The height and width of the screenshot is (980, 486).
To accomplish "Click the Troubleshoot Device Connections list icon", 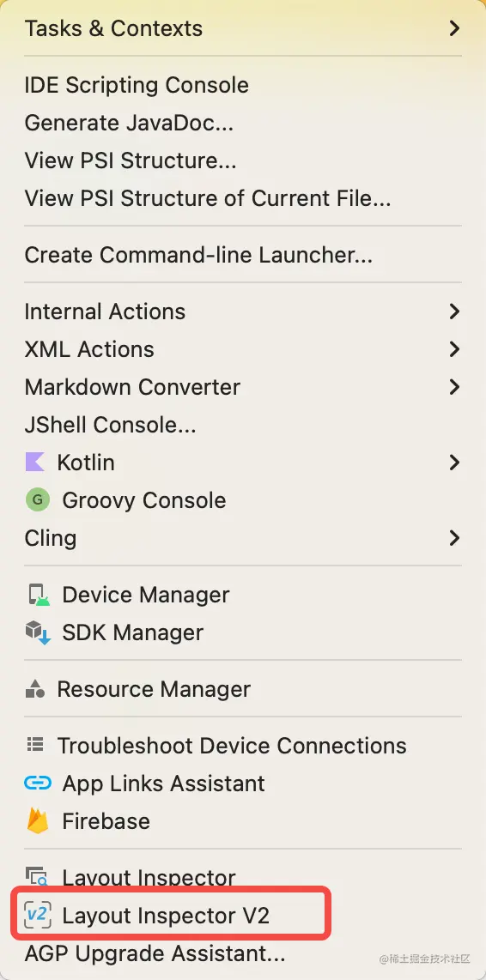I will 35,745.
